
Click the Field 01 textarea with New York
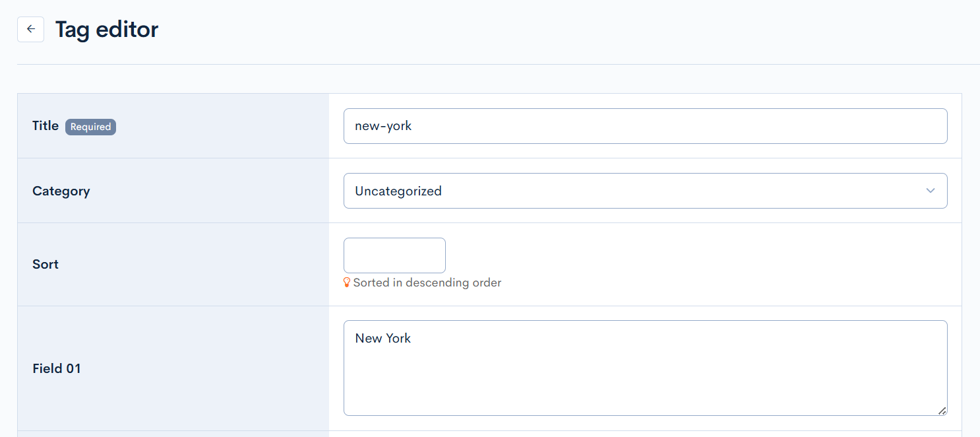coord(645,368)
